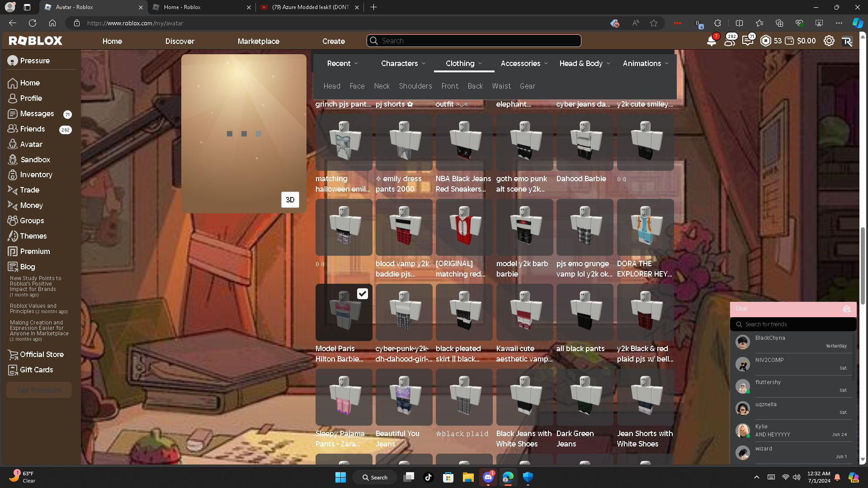Viewport: 868px width, 488px height.
Task: Open Roblox Values and Principles post
Action: (x=38, y=309)
